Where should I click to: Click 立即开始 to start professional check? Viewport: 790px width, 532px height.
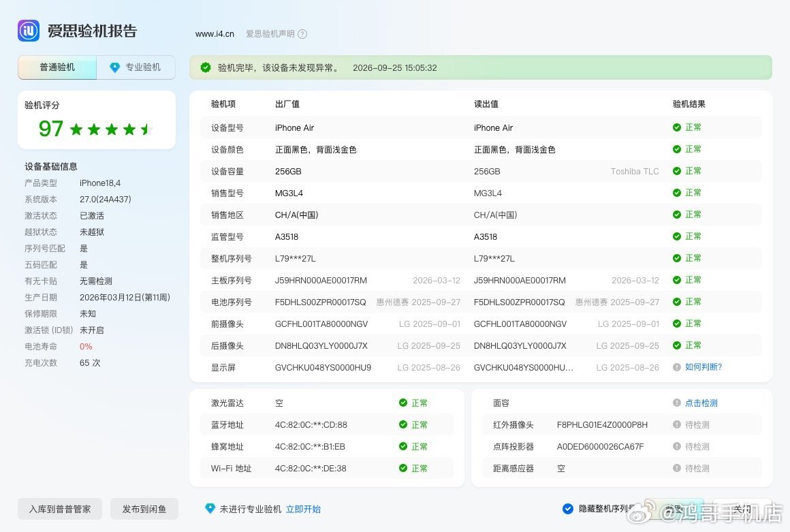pyautogui.click(x=303, y=510)
